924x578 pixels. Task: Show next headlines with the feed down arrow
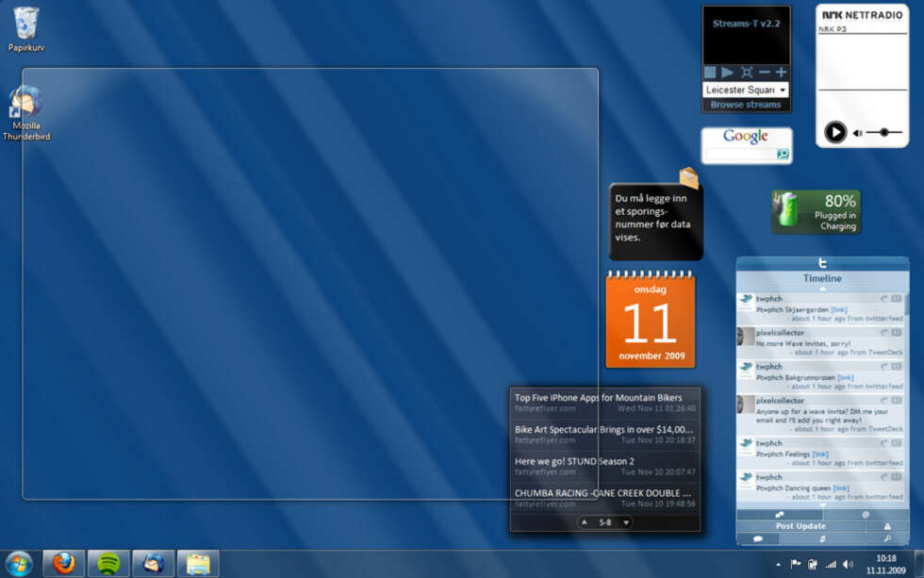pyautogui.click(x=626, y=522)
